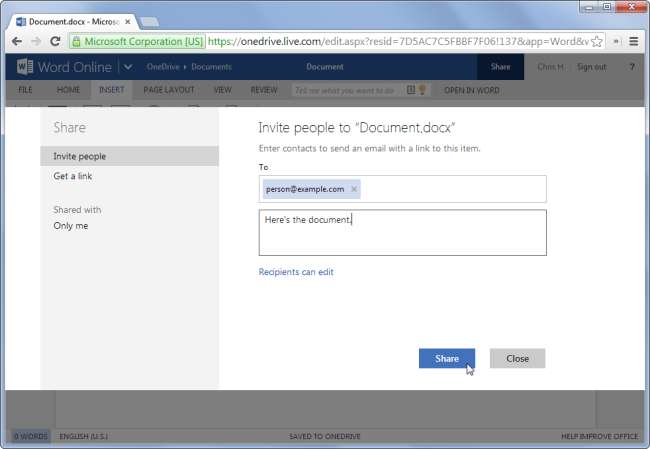The image size is (650, 449).
Task: Open the FILE ribbon tab
Action: [x=25, y=90]
